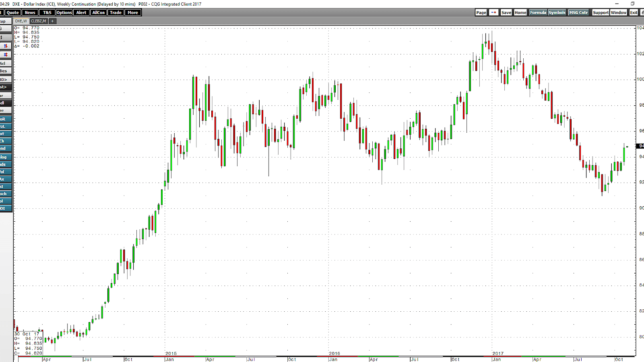Select the Stoch study sidebar button
The image size is (644, 362).
(6, 194)
